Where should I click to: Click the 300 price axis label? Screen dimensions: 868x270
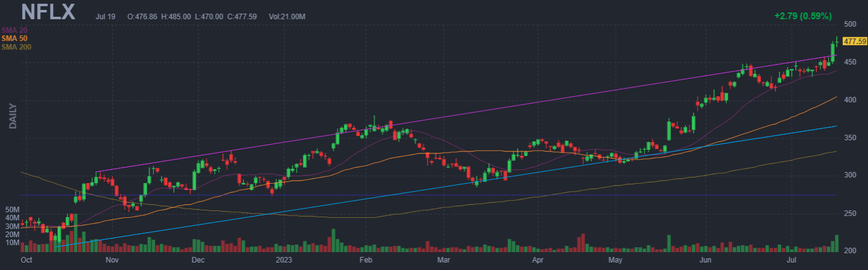[850, 176]
